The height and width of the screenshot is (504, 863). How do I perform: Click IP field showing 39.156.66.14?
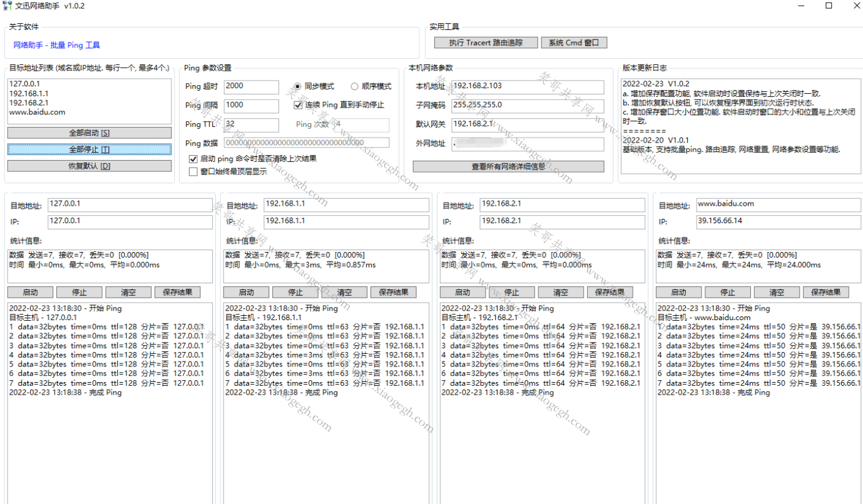click(x=779, y=222)
